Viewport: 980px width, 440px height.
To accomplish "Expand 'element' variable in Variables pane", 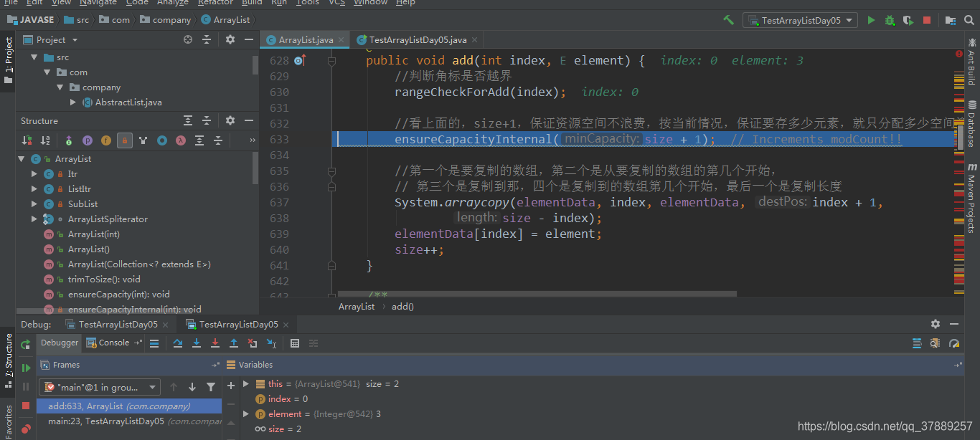I will tap(246, 414).
